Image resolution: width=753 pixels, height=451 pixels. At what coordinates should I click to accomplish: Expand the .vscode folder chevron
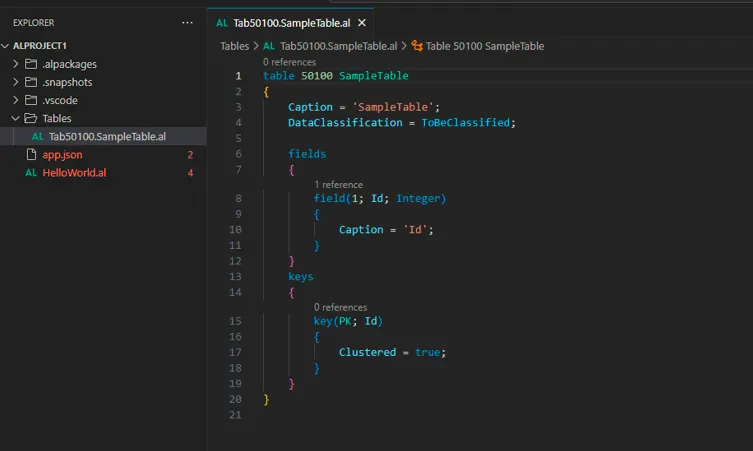pos(15,100)
